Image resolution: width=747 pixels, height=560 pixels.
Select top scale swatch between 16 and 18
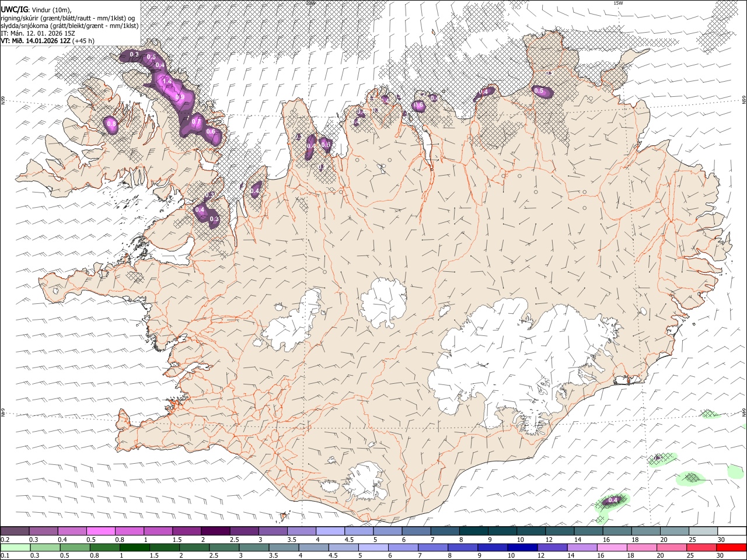(617, 531)
